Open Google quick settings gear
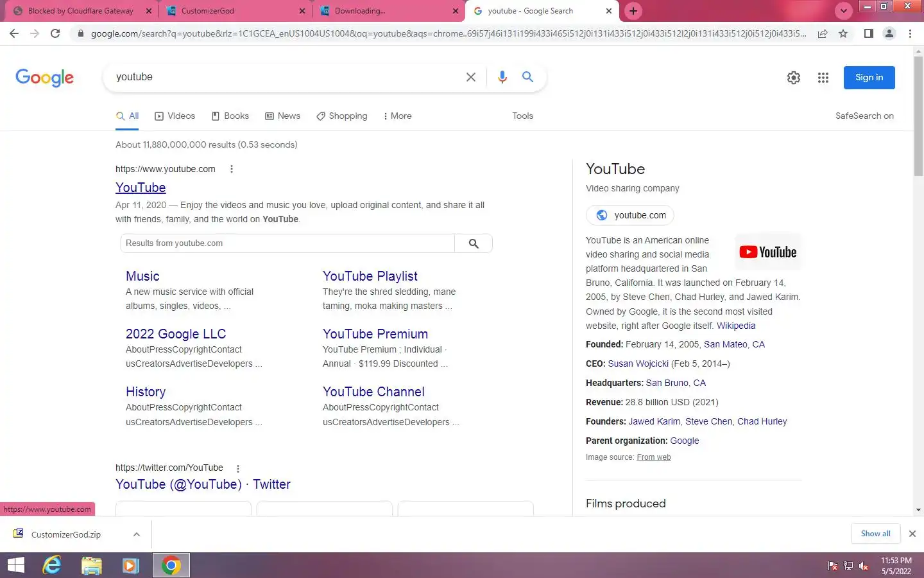924x578 pixels. (794, 78)
